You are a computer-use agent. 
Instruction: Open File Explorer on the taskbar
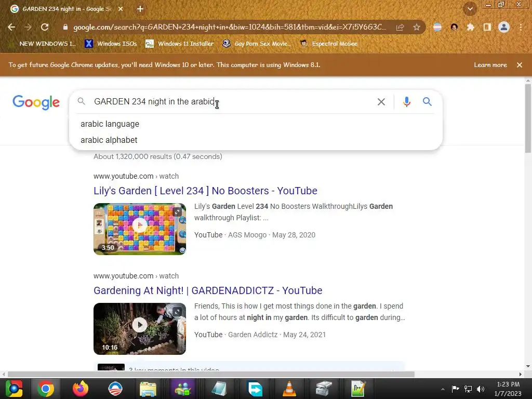[148, 389]
